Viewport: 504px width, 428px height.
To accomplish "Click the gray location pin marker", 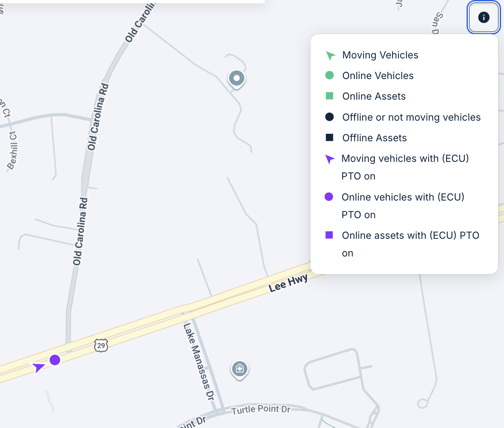I will click(x=236, y=78).
